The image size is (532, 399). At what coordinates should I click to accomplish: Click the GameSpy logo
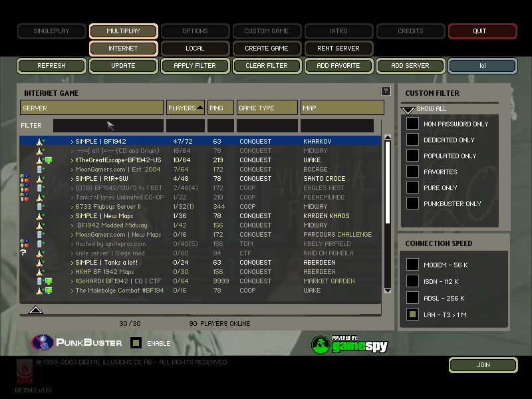(350, 344)
